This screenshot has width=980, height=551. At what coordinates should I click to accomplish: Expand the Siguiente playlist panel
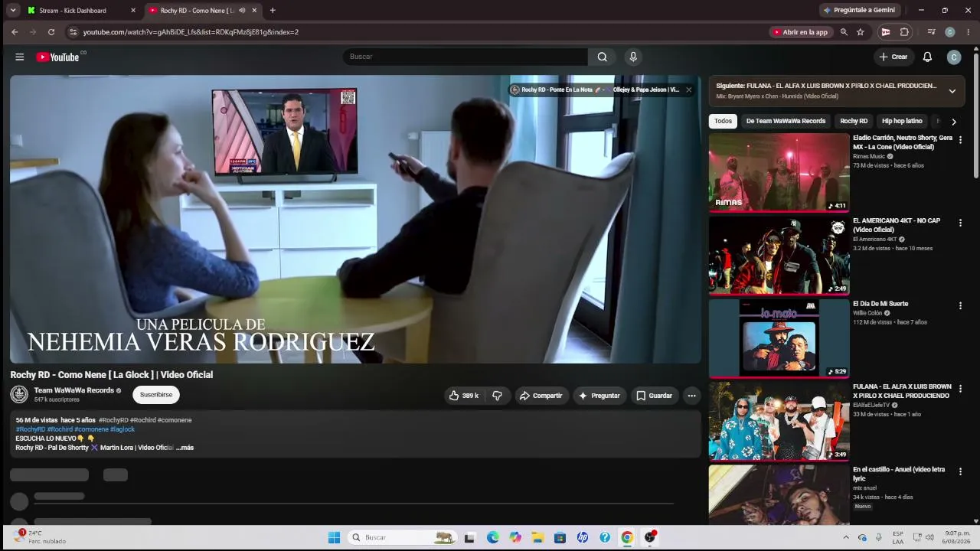[x=952, y=91]
